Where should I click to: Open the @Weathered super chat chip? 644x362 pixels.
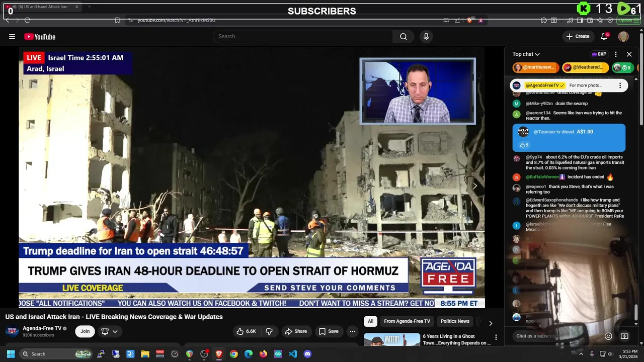[585, 67]
